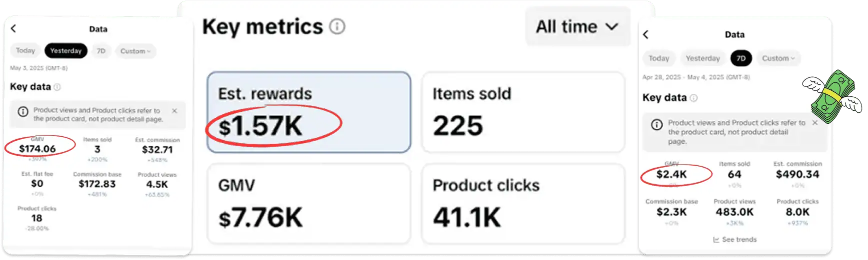The image size is (868, 260).
Task: Select 7D tab in left panel
Action: pos(101,51)
